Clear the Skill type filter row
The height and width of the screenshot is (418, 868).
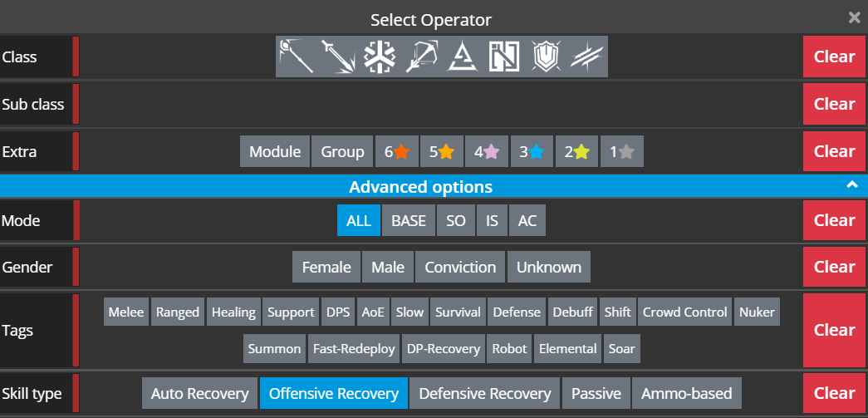point(834,393)
